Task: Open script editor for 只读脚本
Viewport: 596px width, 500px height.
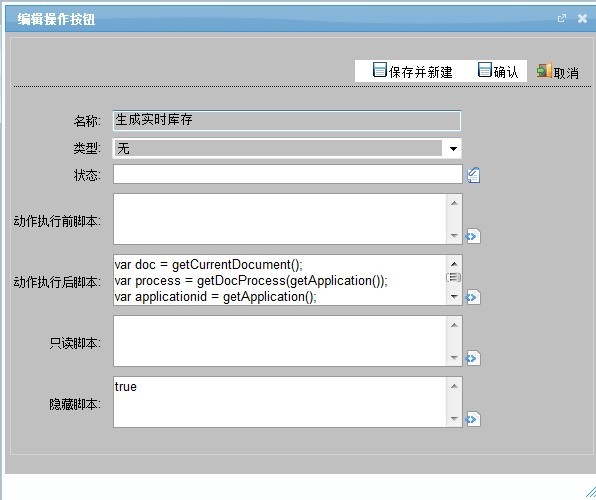Action: click(x=473, y=358)
